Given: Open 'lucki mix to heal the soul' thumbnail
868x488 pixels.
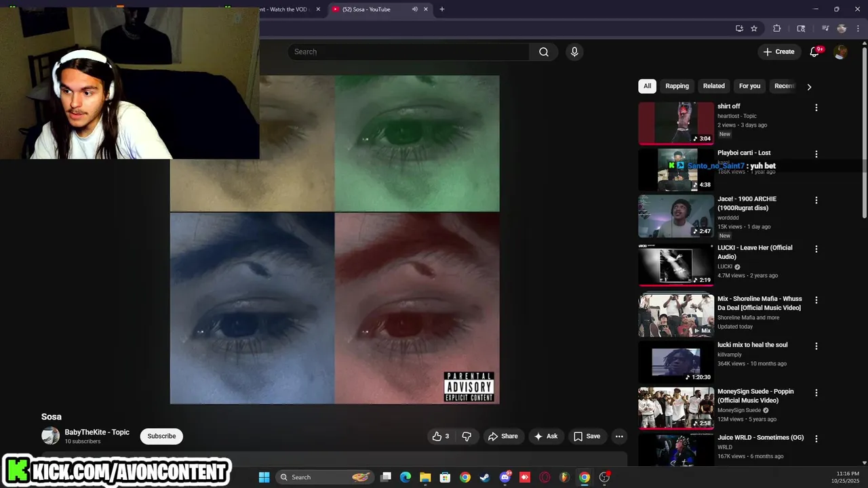Looking at the screenshot, I should (x=676, y=362).
